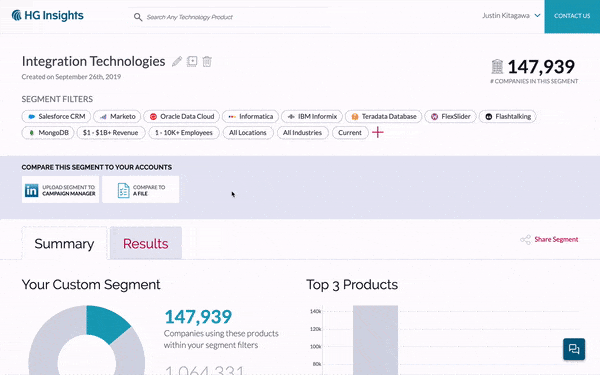Click the teal slice of the donut chart

pyautogui.click(x=106, y=322)
